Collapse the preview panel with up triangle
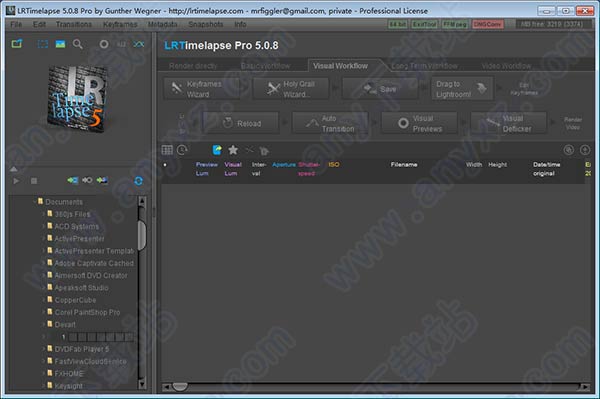Image resolution: width=600 pixels, height=399 pixels. (x=14, y=169)
